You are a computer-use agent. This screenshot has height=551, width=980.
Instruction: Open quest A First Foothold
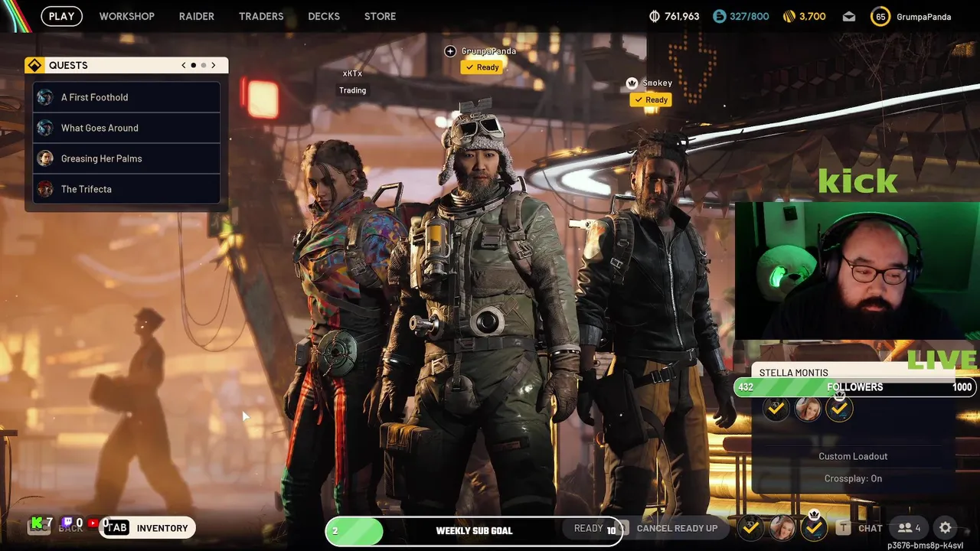[126, 97]
